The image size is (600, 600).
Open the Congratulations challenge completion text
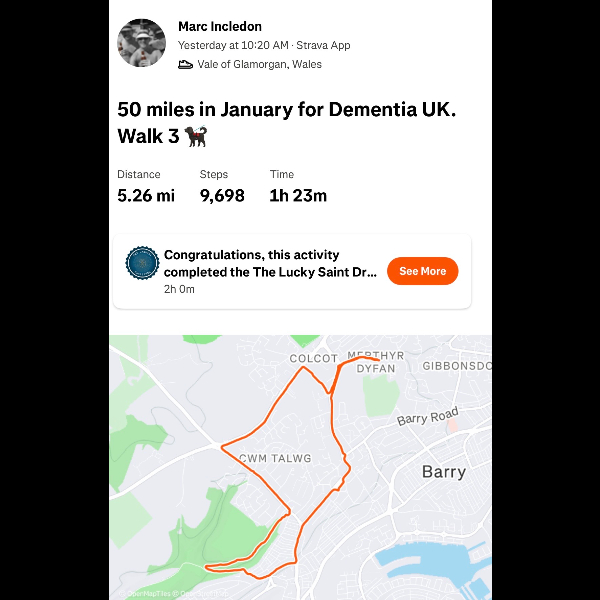(270, 263)
